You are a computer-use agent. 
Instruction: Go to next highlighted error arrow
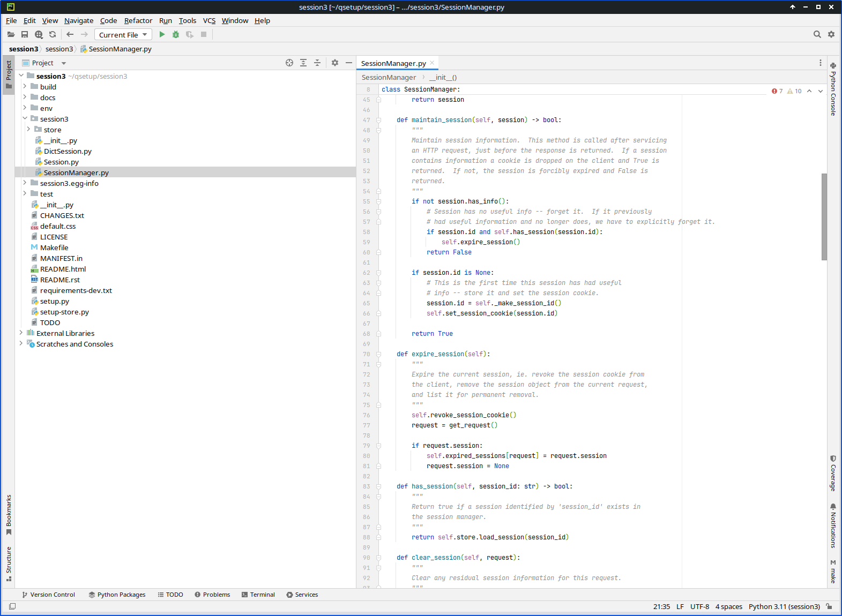821,91
